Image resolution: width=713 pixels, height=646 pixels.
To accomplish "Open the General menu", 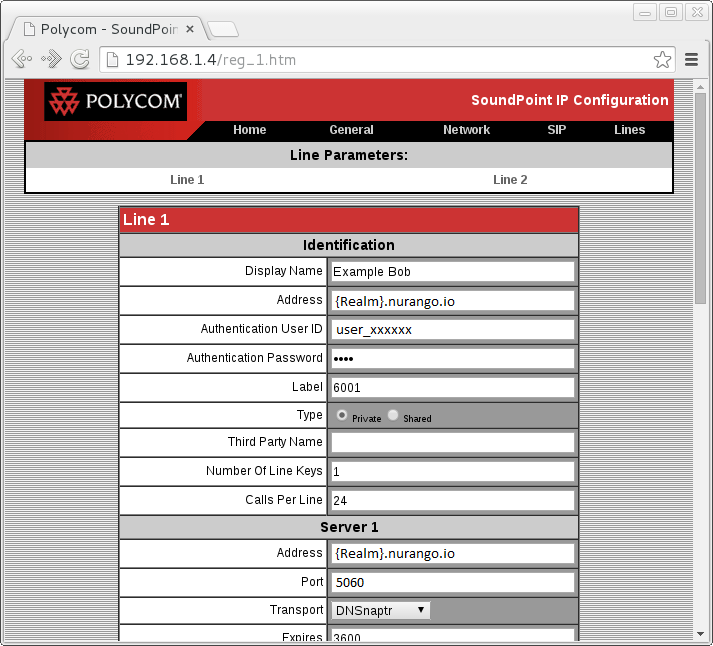I will 351,130.
